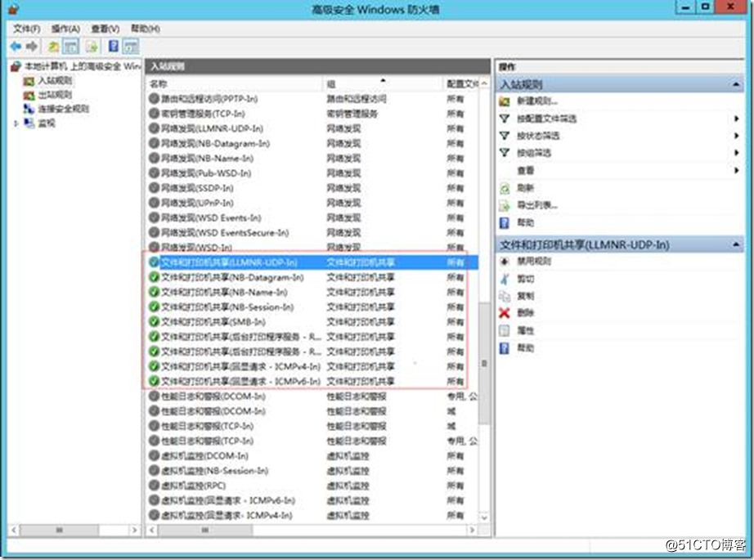Click the Back arrow toolbar icon
Screen dimensions: 754x560
coord(16,46)
